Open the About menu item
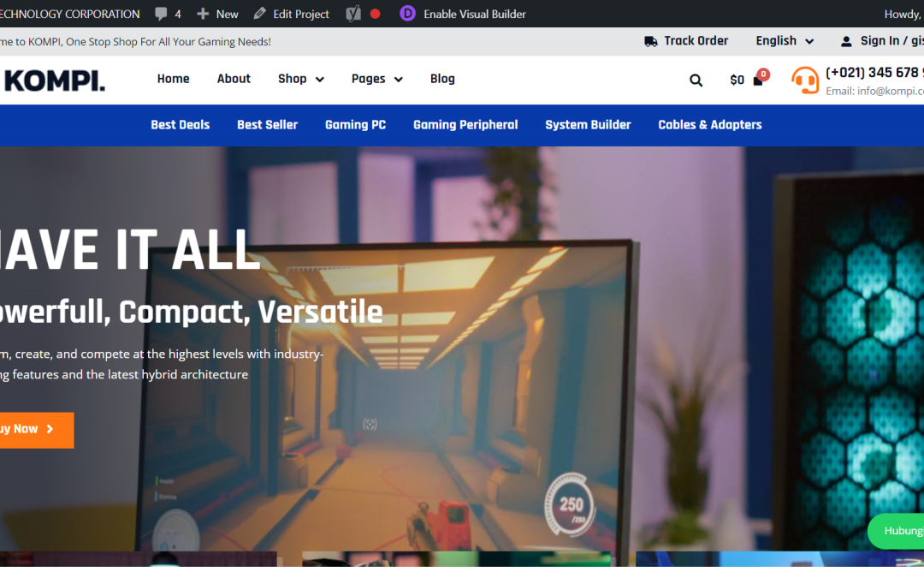Screen dimensions: 924x578 [234, 79]
